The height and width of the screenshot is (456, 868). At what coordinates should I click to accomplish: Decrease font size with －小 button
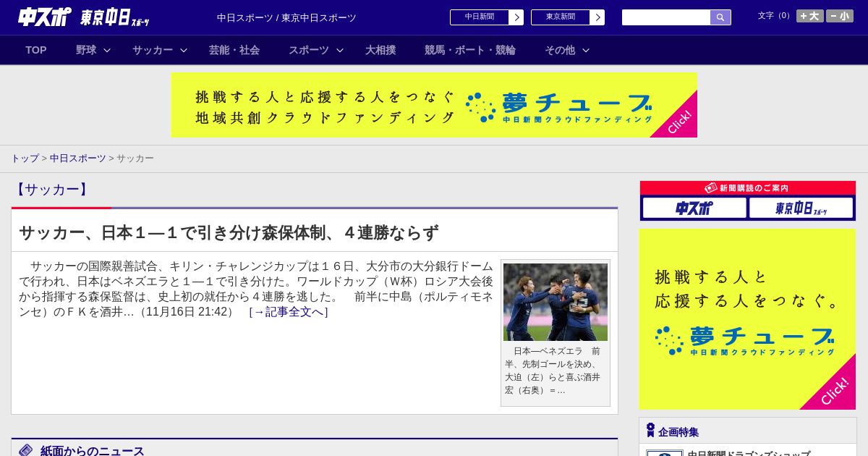[840, 16]
